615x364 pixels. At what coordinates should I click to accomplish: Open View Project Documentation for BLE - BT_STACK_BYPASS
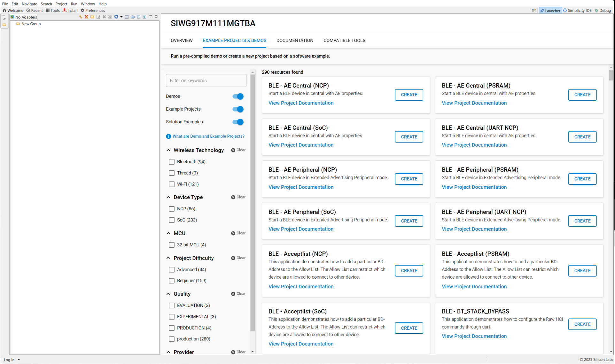pyautogui.click(x=474, y=336)
